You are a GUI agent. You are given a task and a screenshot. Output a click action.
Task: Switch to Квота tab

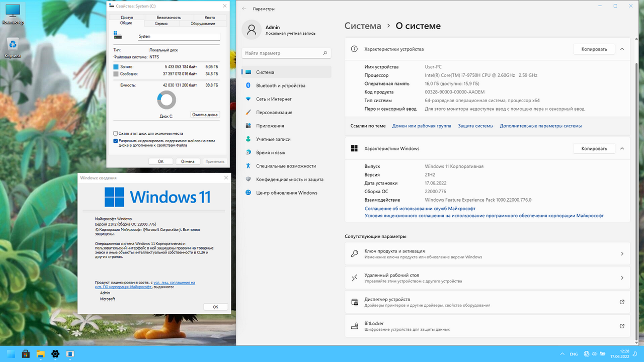coord(210,18)
